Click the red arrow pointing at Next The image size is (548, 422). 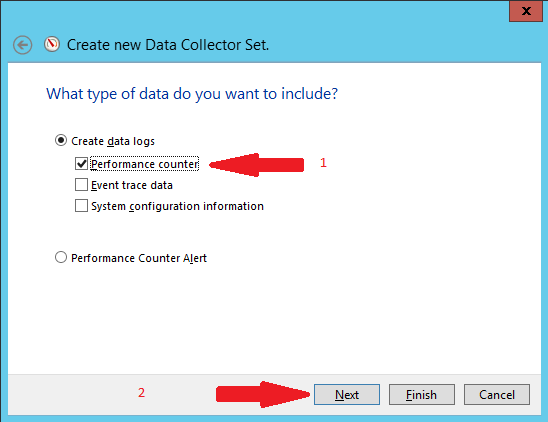pos(263,394)
